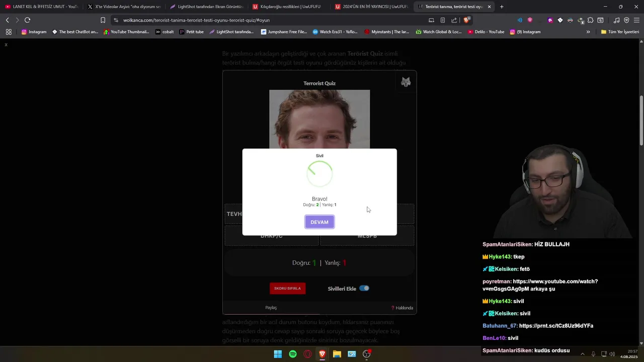Click the blue sound-wave extension icon

coord(520,20)
